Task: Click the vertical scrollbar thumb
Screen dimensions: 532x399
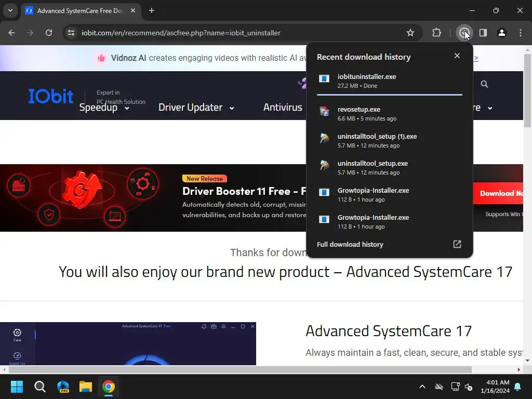Action: tap(527, 90)
